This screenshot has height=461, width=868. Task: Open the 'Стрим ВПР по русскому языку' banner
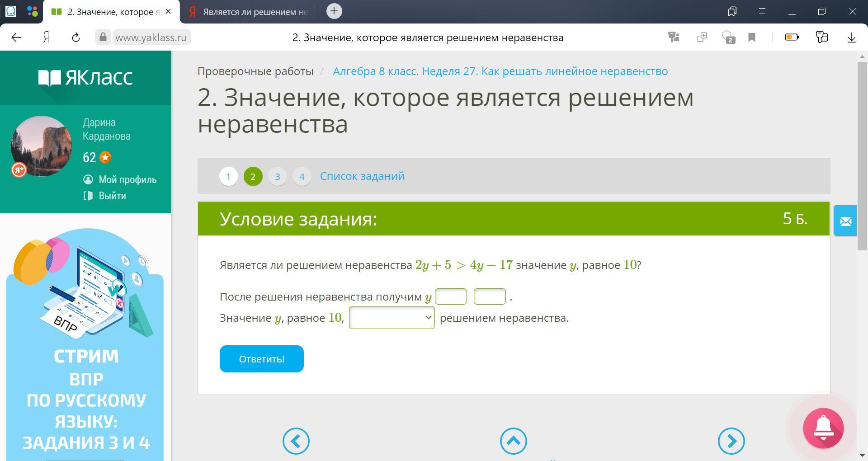coord(85,344)
